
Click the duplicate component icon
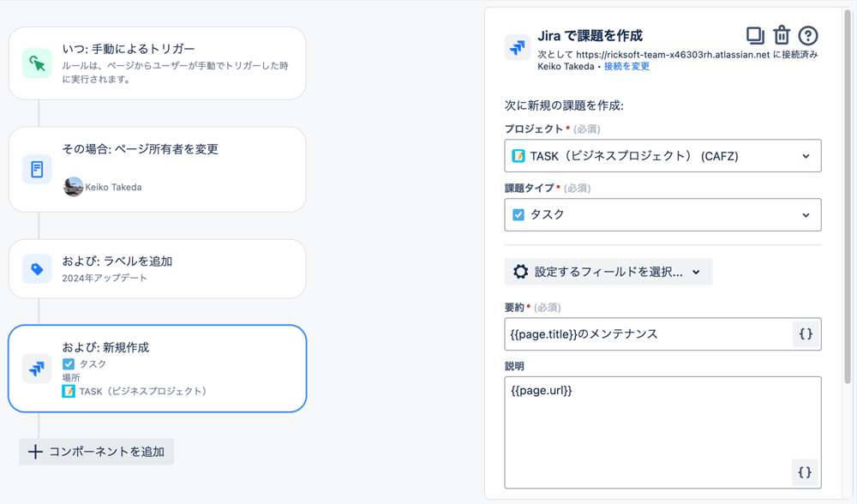[x=755, y=35]
